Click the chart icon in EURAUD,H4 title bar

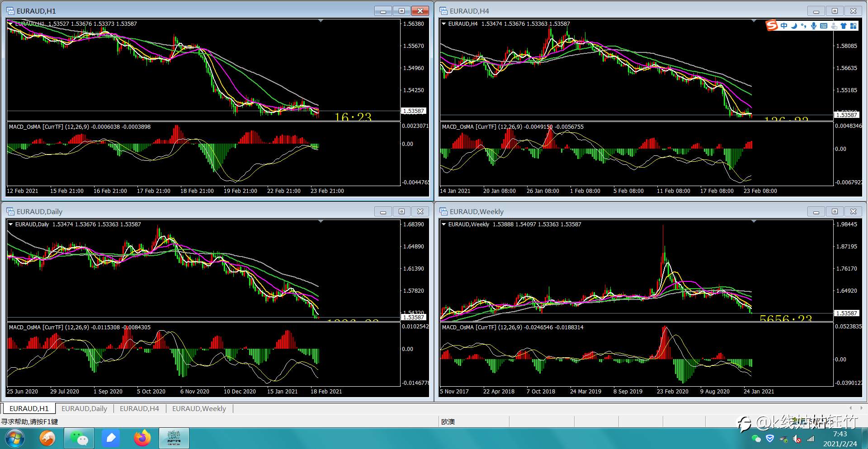click(443, 11)
